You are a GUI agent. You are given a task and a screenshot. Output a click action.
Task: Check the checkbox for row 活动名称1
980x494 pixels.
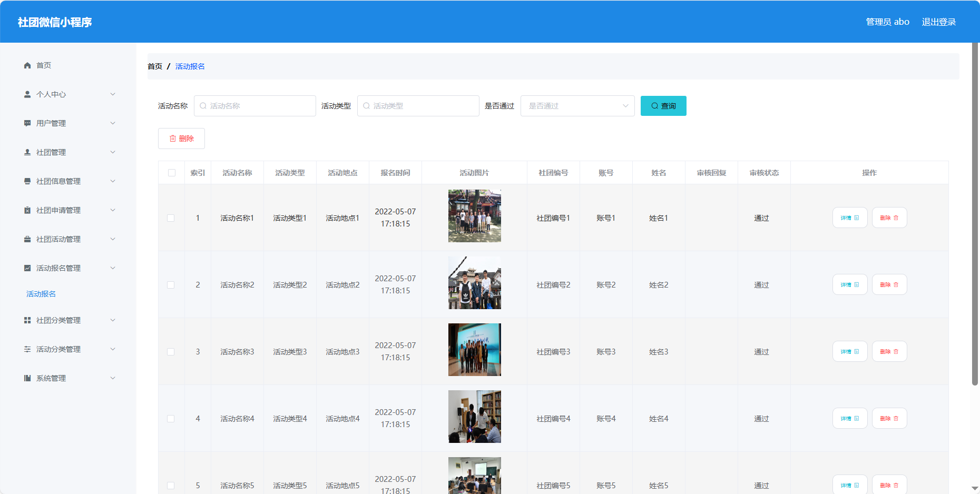coord(171,218)
